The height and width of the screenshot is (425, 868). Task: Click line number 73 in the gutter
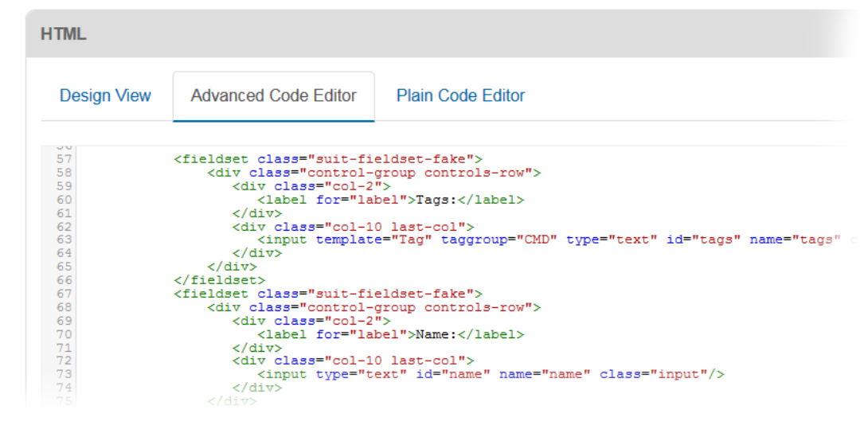(x=64, y=374)
